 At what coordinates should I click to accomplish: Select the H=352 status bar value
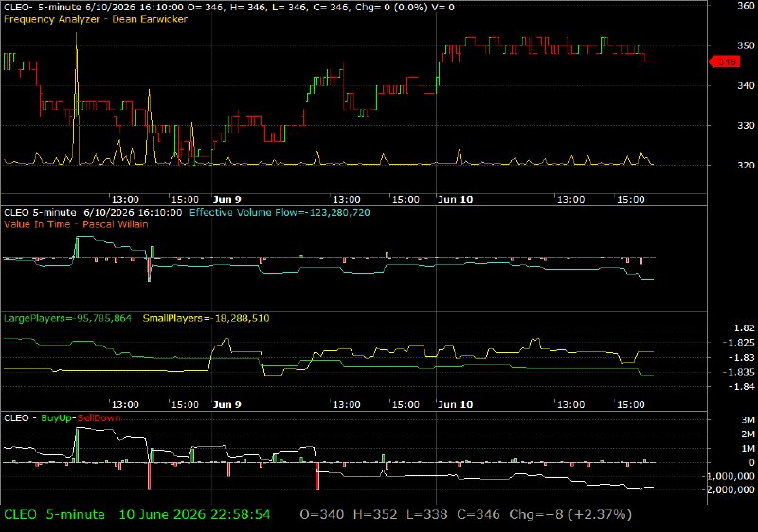[x=375, y=515]
